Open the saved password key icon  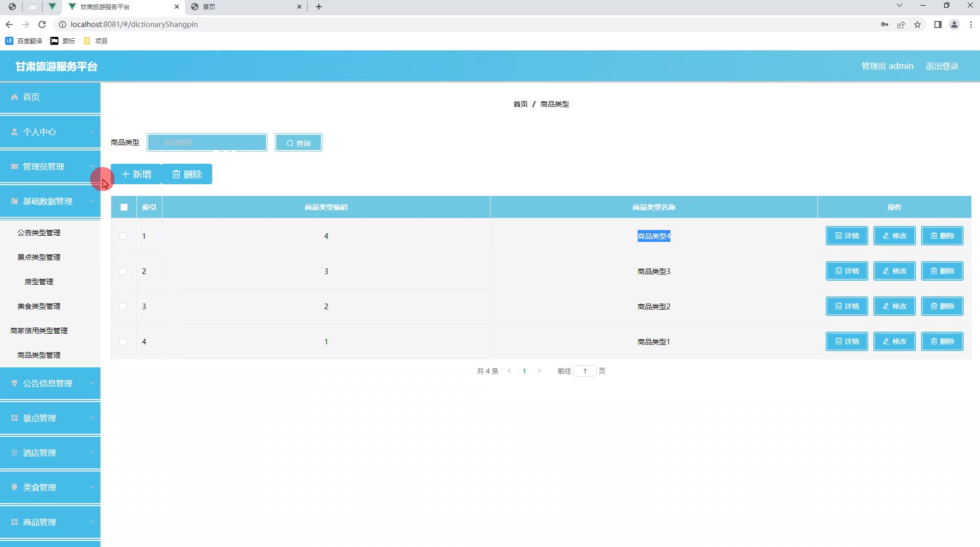coord(885,24)
